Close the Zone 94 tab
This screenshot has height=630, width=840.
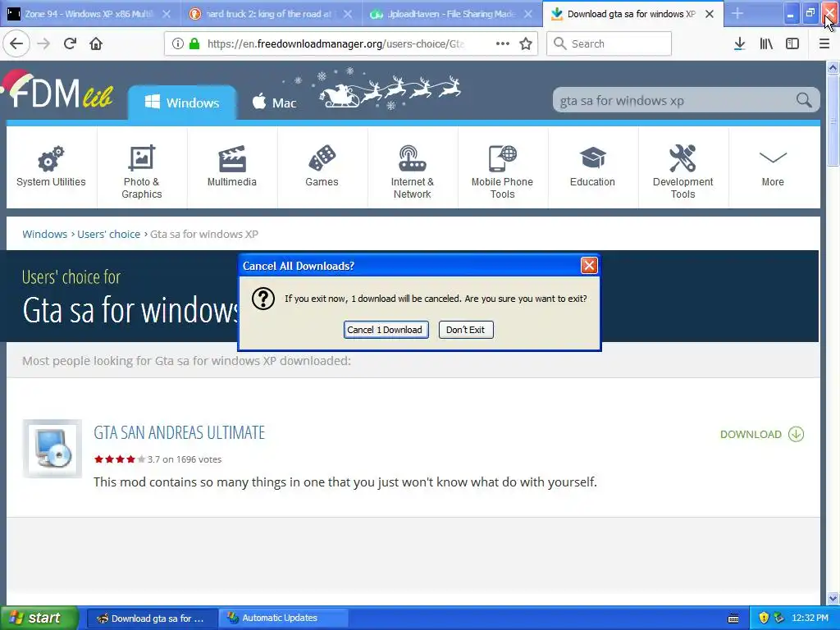pos(167,14)
